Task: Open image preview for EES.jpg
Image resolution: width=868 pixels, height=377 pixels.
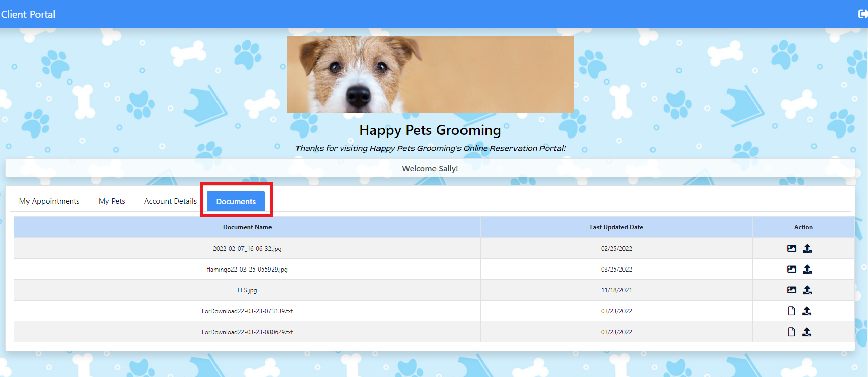Action: [x=791, y=290]
